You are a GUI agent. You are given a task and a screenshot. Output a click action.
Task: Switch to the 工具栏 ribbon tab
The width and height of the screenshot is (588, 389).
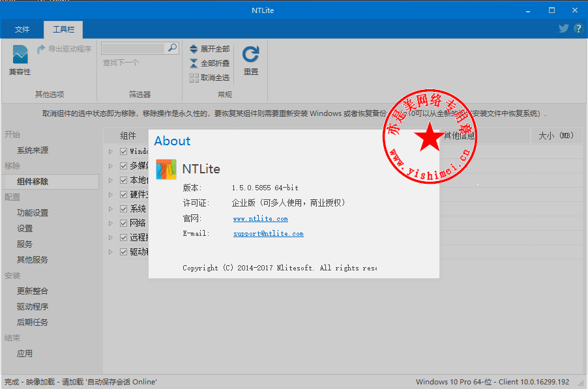point(63,29)
